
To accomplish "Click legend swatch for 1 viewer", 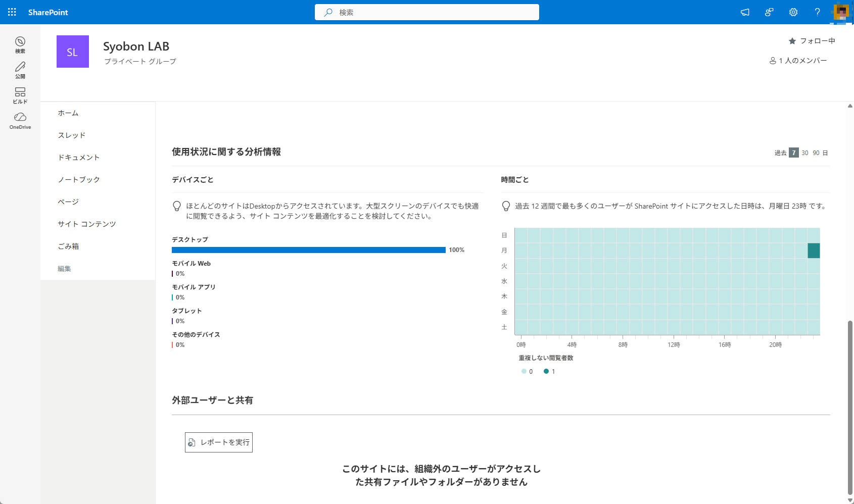I will click(546, 371).
